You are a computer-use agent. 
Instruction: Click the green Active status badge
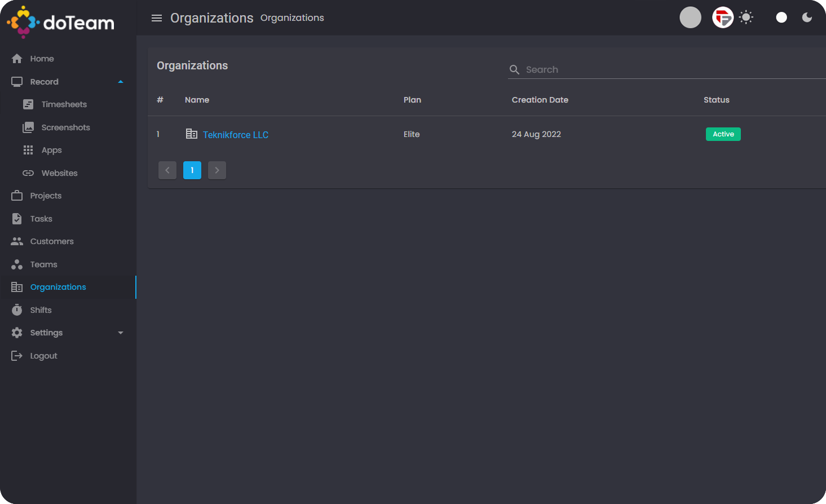pyautogui.click(x=723, y=134)
